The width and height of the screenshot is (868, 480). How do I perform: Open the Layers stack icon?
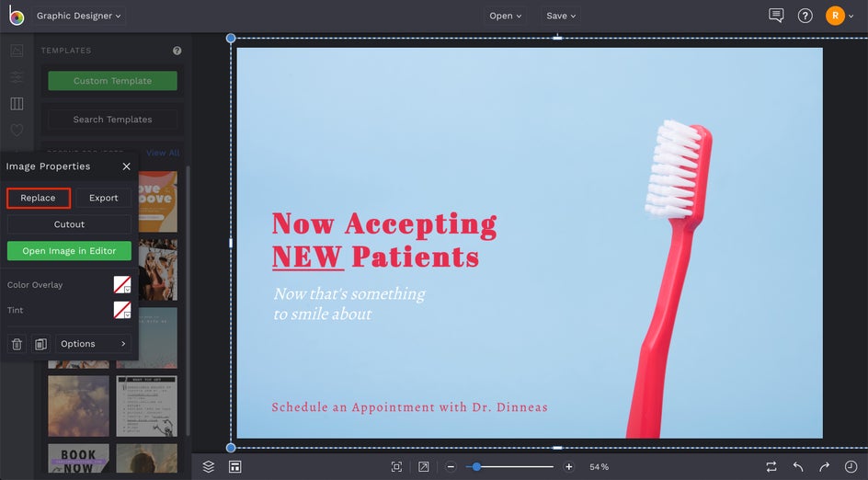[208, 467]
